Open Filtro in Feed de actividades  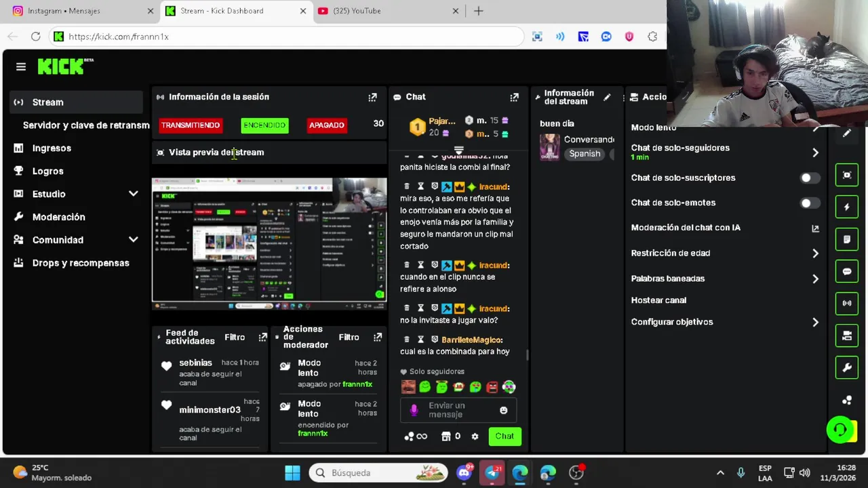(235, 337)
